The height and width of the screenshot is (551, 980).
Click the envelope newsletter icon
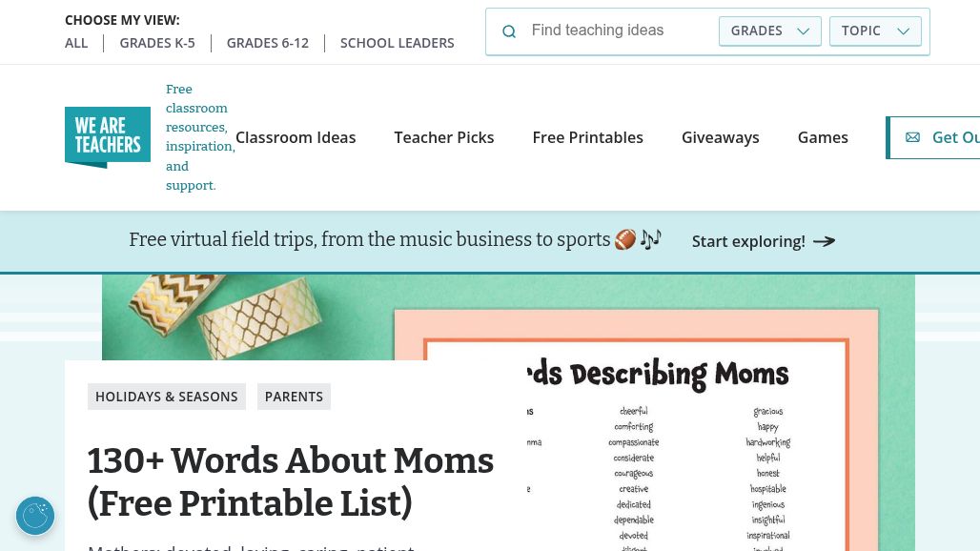[x=912, y=137]
